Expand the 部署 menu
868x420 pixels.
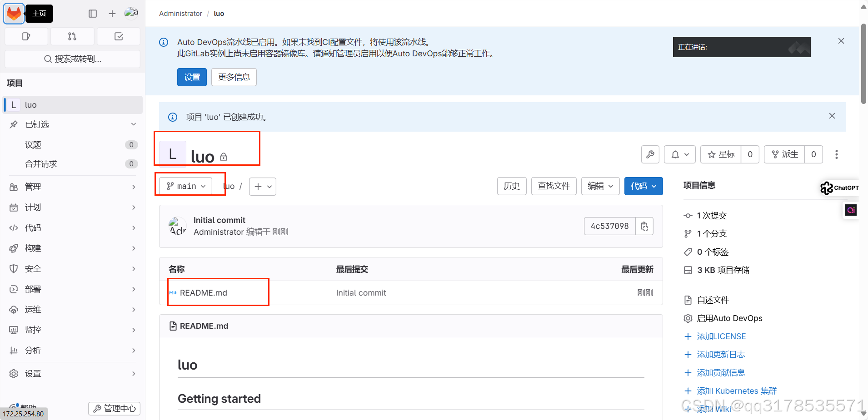pos(73,289)
